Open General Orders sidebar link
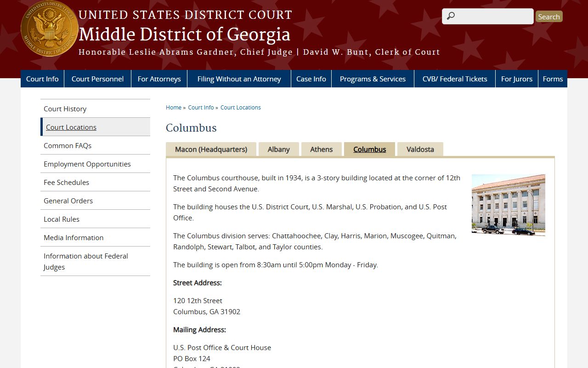This screenshot has width=588, height=368. 95,201
